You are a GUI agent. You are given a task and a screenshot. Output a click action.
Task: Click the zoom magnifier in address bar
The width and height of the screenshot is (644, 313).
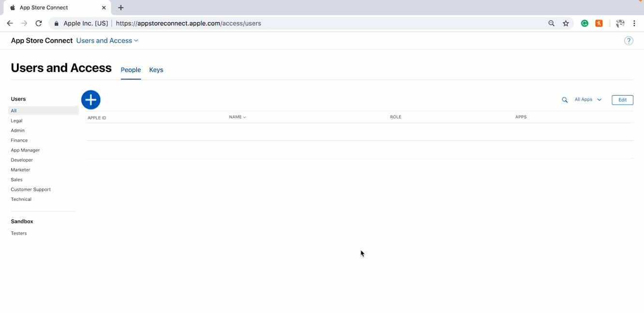(551, 23)
